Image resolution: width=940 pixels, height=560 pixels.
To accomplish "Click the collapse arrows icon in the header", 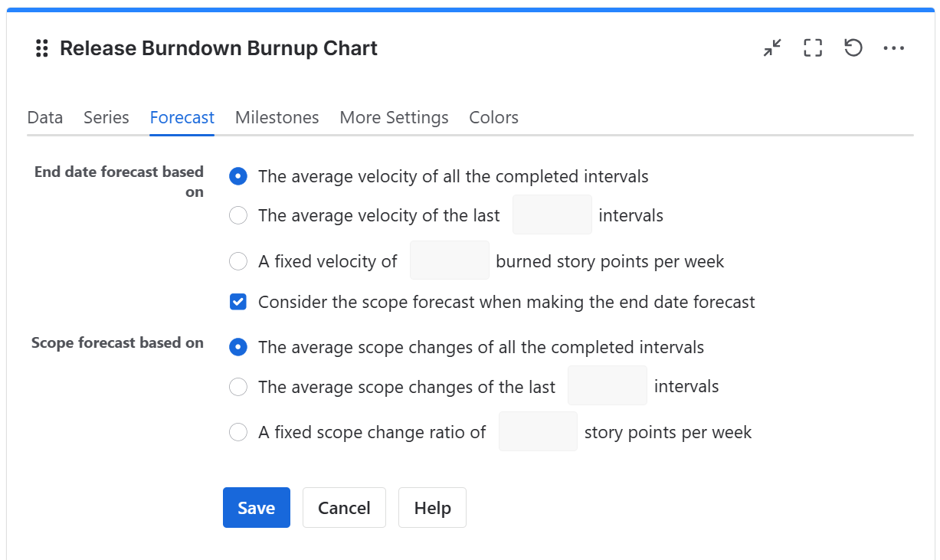I will (x=771, y=47).
